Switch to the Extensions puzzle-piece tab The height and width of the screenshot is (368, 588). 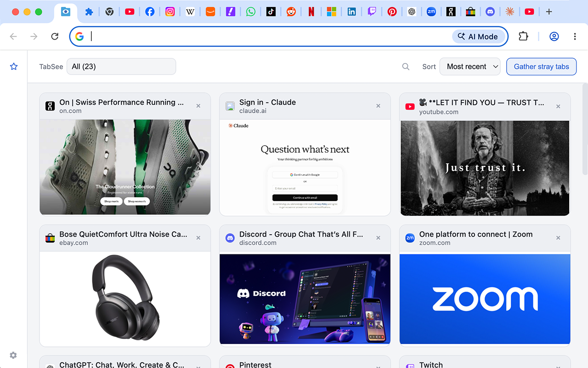tap(89, 12)
